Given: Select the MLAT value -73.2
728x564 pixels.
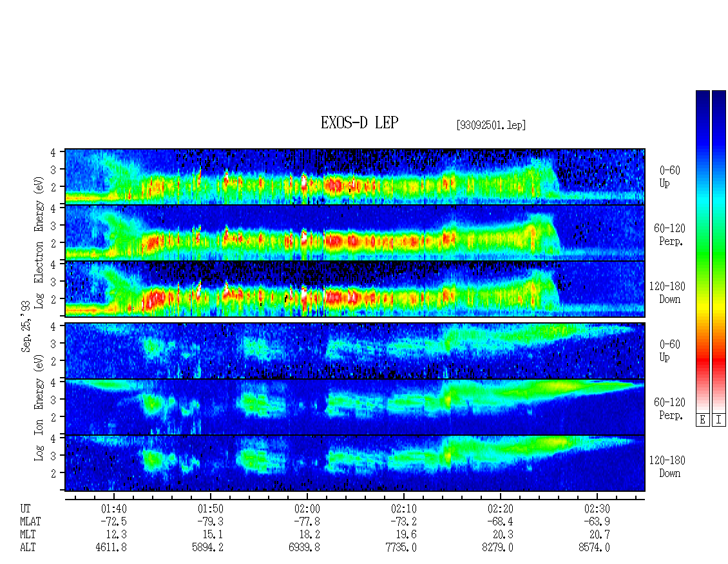Looking at the screenshot, I should 403,521.
